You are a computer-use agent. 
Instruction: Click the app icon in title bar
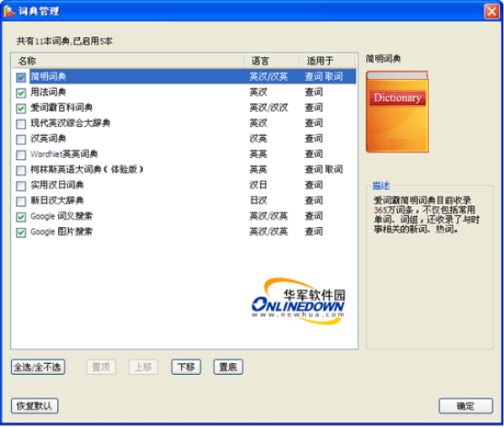point(9,11)
